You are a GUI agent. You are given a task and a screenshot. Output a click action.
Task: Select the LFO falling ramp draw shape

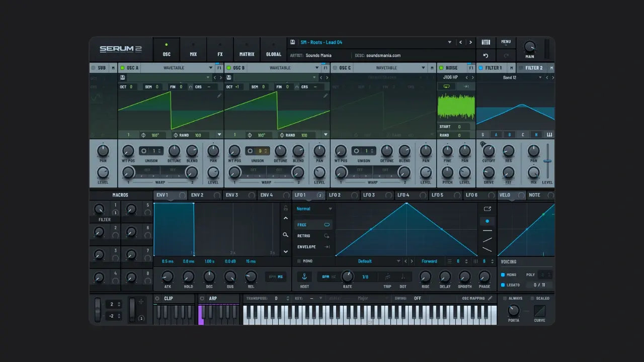tap(487, 249)
